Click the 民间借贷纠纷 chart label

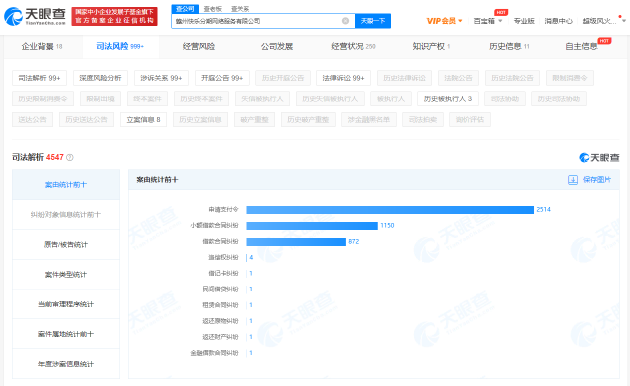(x=220, y=289)
